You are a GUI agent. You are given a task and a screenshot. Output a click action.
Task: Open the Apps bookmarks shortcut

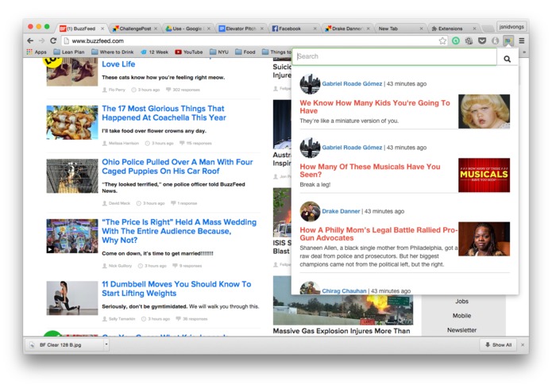coord(37,52)
